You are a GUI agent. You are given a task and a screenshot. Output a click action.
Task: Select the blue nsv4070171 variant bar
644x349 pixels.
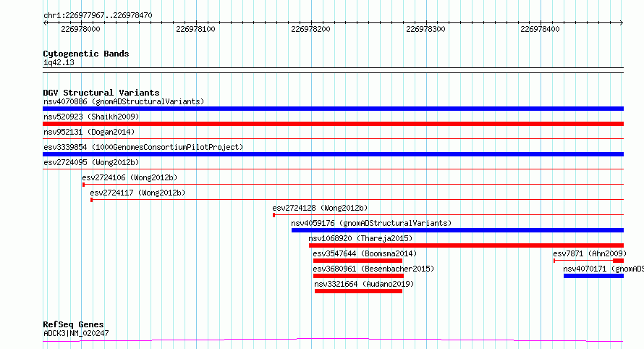(594, 276)
